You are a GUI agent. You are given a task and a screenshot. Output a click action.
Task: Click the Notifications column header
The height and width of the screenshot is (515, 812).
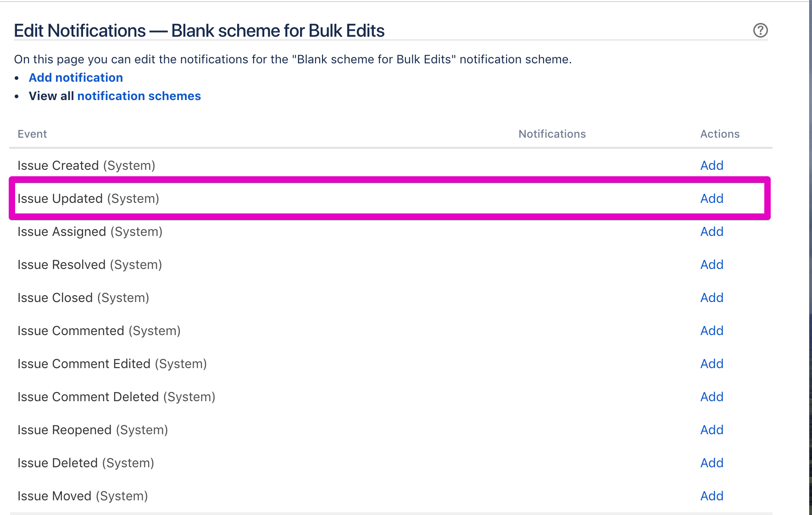(552, 134)
